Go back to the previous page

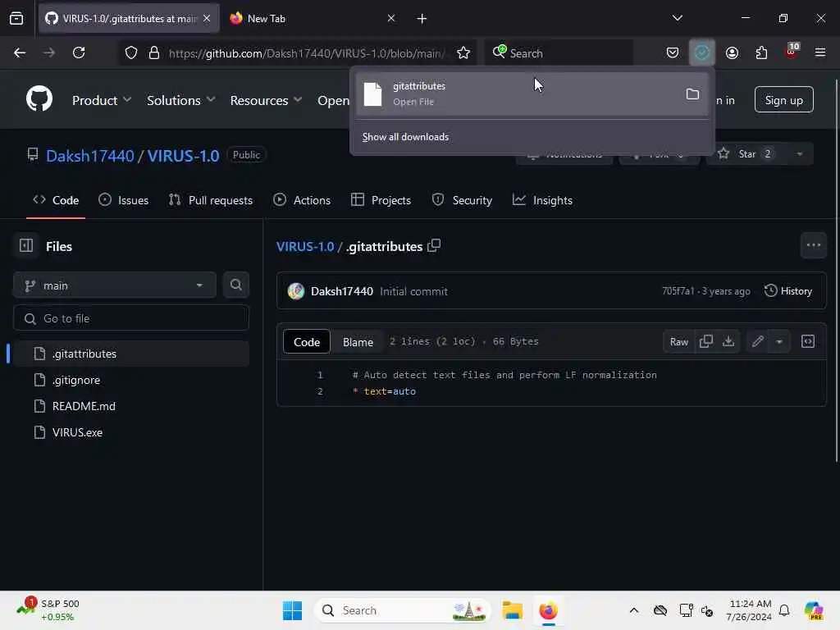coord(20,52)
